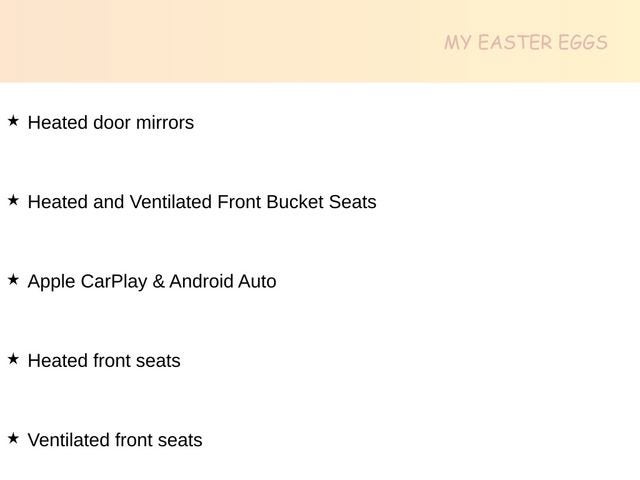Image resolution: width=640 pixels, height=480 pixels.
Task: Click the Heated front seats item text
Action: (x=104, y=361)
